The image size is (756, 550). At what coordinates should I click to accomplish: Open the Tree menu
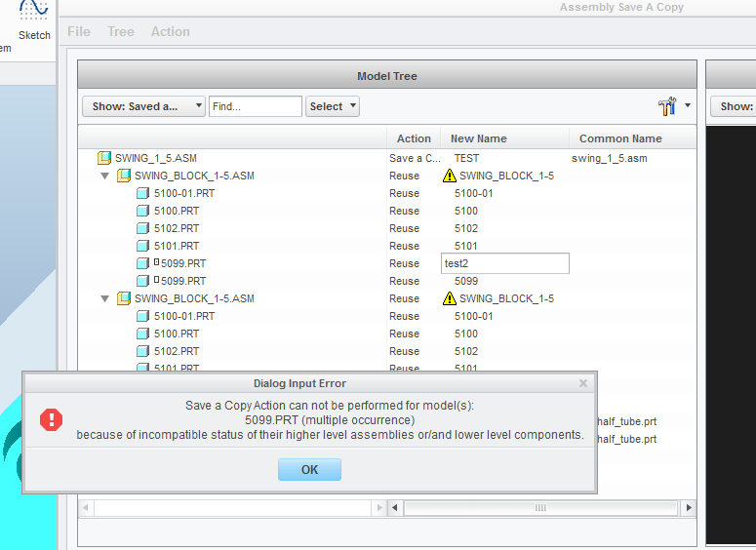[x=121, y=32]
